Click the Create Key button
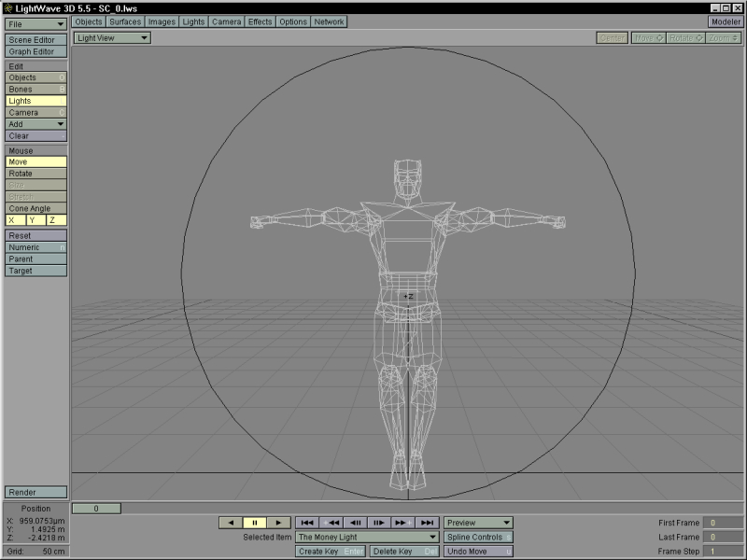This screenshot has height=560, width=747. 331,552
